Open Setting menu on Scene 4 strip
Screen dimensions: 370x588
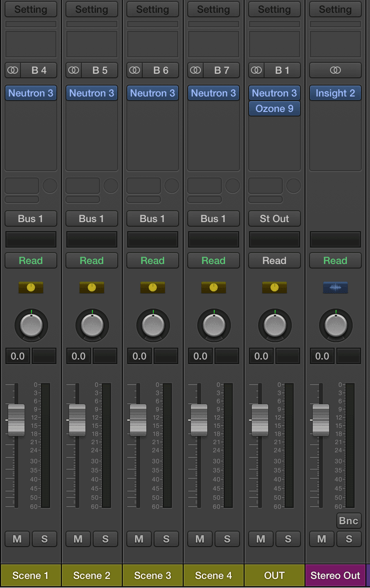click(214, 9)
